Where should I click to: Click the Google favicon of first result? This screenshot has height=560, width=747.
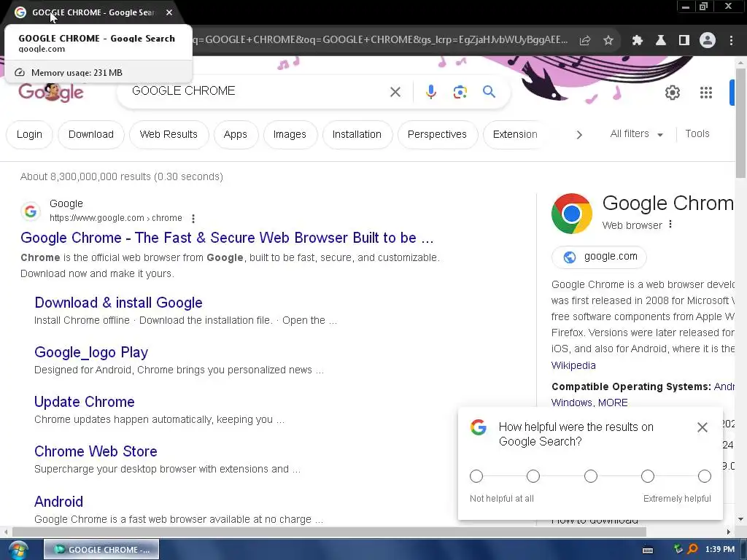[31, 211]
